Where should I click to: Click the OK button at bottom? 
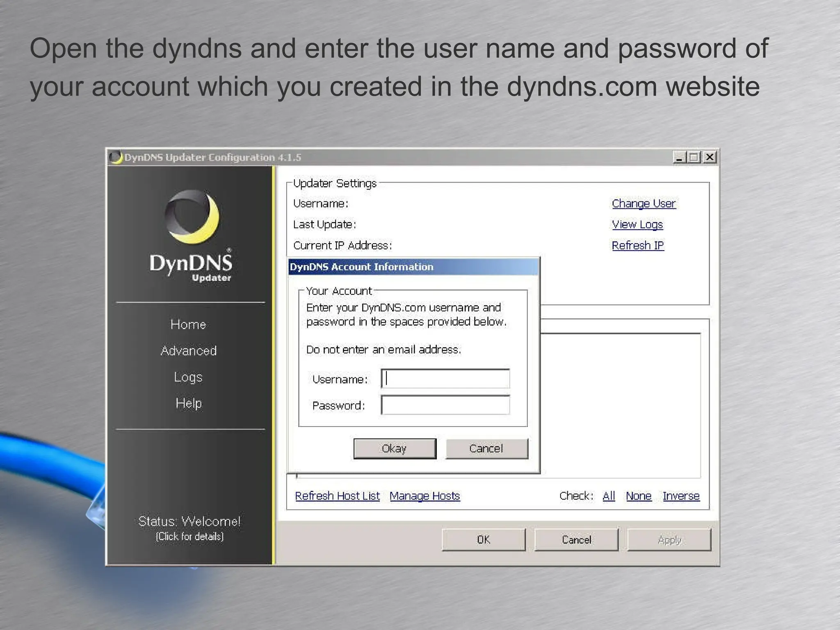[x=484, y=540]
